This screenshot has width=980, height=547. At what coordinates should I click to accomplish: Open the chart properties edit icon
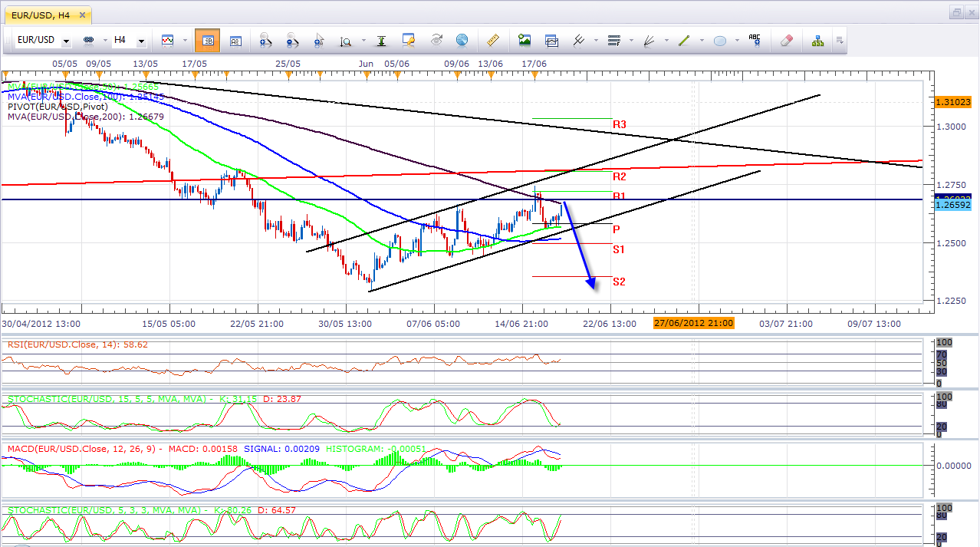point(409,40)
